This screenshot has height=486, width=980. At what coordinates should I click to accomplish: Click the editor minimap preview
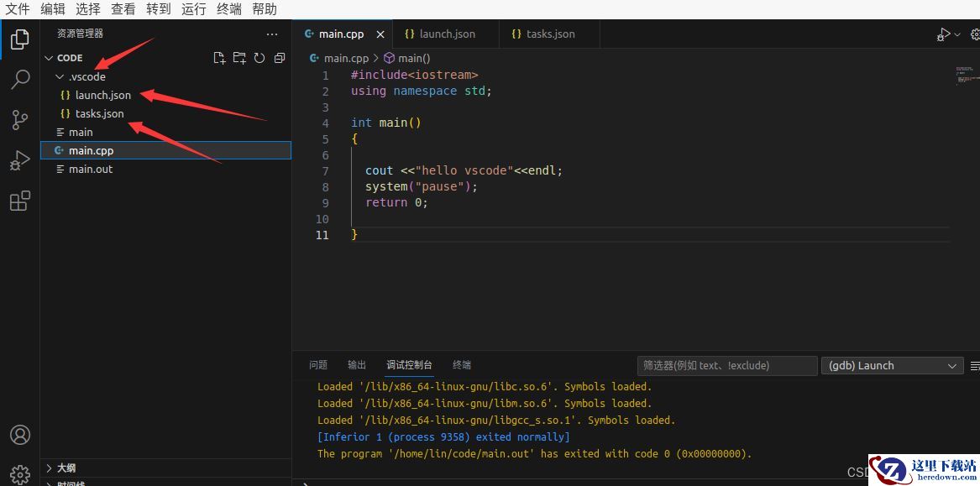(967, 75)
